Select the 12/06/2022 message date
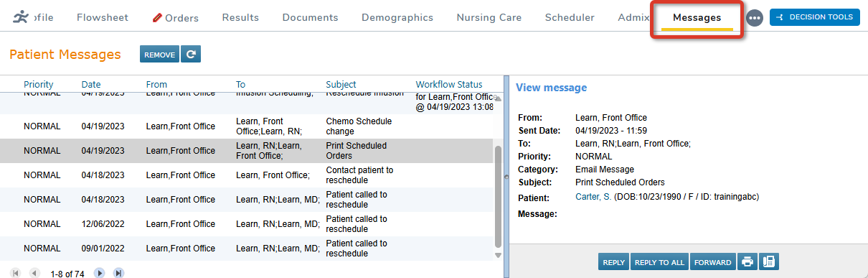 tap(103, 224)
